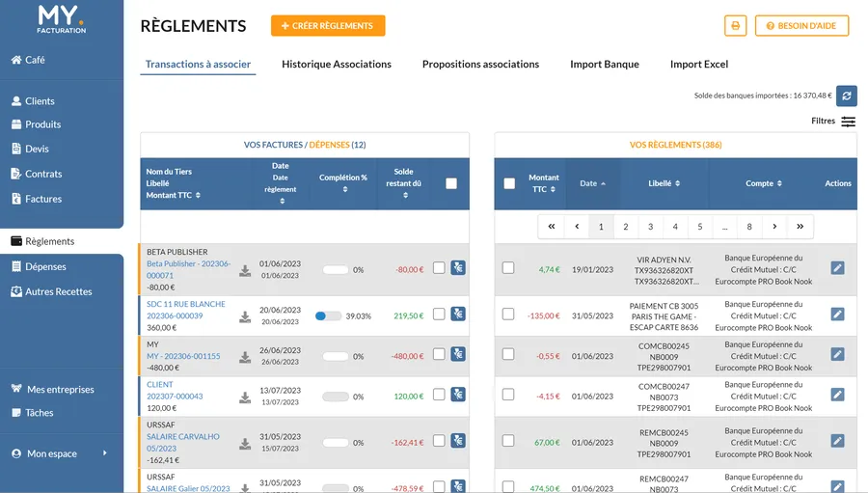
Task: Switch to the Historique Associations tab
Action: click(337, 65)
